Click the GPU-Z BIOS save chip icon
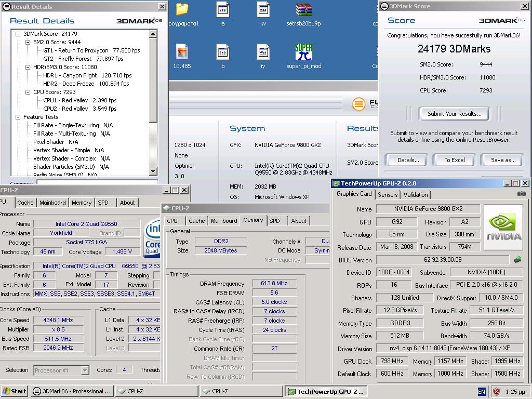The height and width of the screenshot is (399, 532). [x=517, y=260]
